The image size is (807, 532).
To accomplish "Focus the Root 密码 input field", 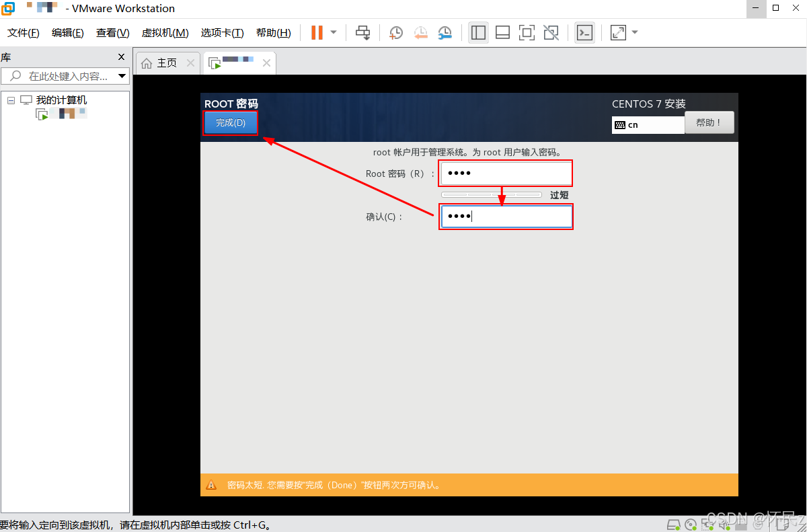I will click(506, 174).
